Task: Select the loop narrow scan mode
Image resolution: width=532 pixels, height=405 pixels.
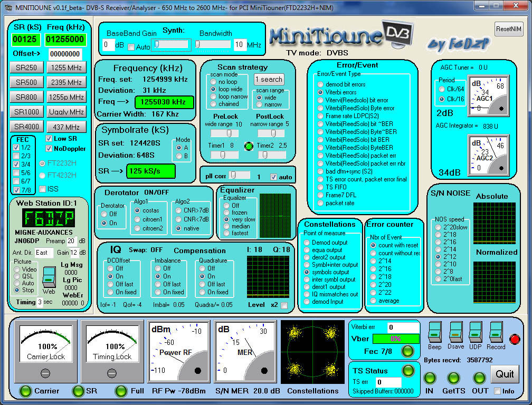Action: pyautogui.click(x=213, y=97)
